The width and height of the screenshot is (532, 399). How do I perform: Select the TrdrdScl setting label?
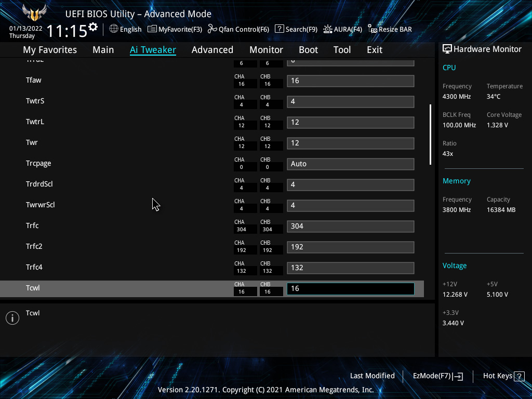39,184
